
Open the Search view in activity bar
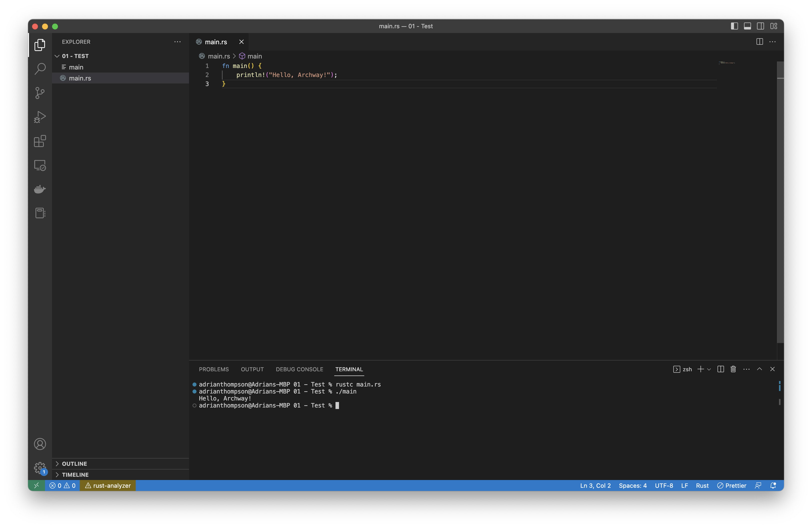pos(40,68)
